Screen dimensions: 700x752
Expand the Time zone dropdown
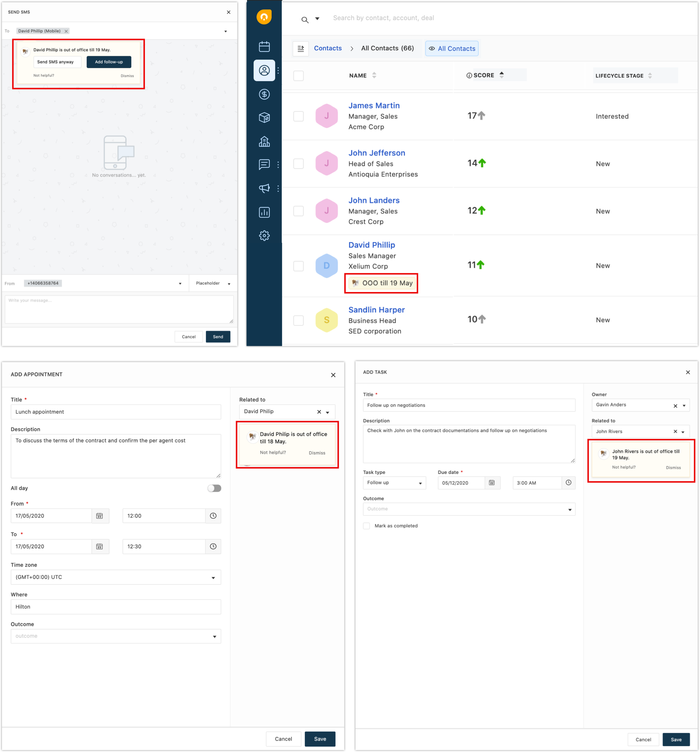pyautogui.click(x=116, y=577)
